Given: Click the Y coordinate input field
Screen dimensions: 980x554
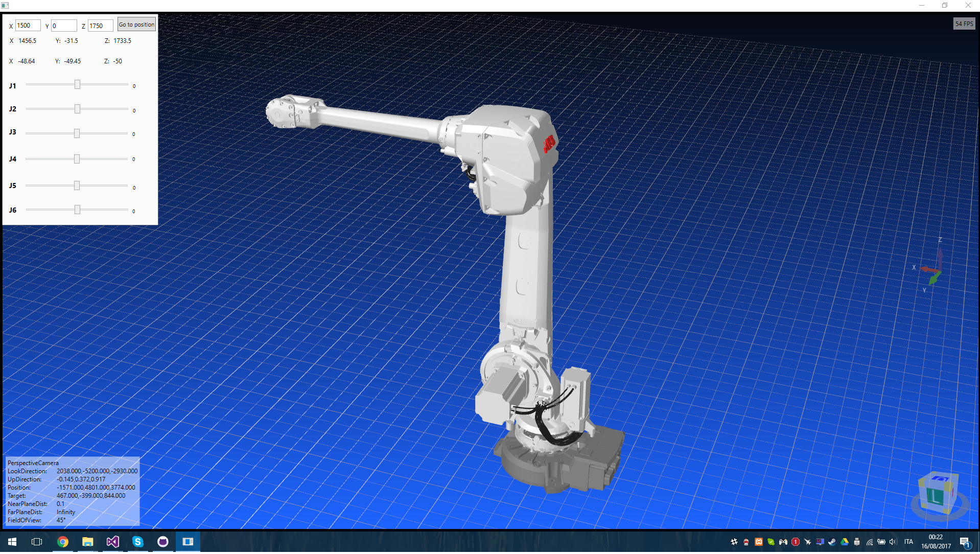Looking at the screenshot, I should (64, 26).
